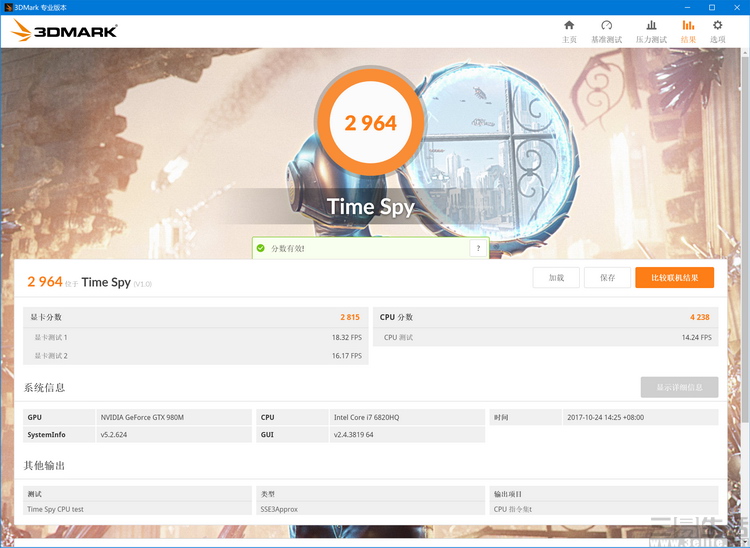
Task: Click the 保存 save button
Action: click(x=607, y=278)
